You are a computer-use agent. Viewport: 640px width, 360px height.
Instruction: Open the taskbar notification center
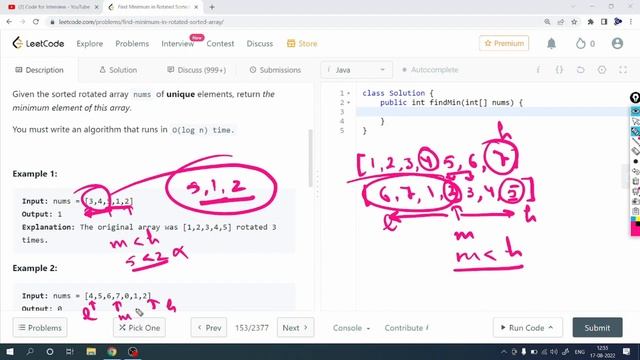tap(627, 351)
